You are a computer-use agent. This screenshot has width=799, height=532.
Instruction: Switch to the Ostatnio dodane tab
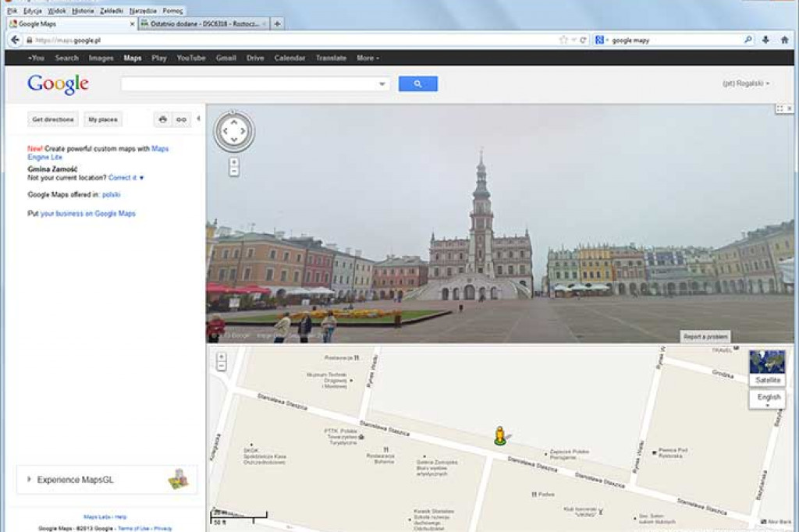pyautogui.click(x=204, y=24)
